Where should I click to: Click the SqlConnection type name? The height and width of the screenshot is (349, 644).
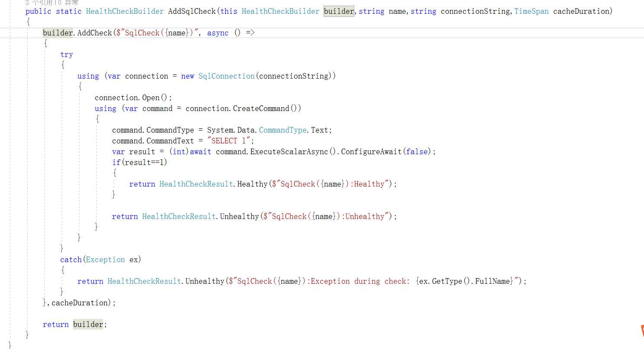tap(227, 76)
